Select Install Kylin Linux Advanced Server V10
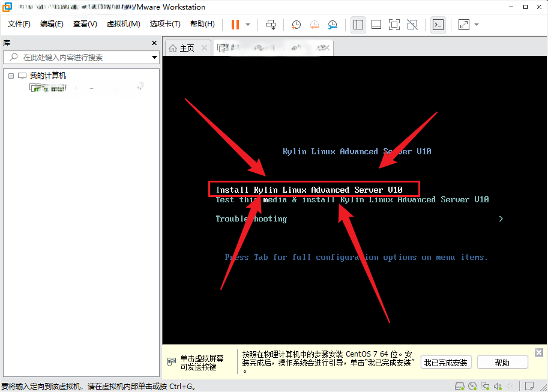The image size is (548, 392). [309, 190]
